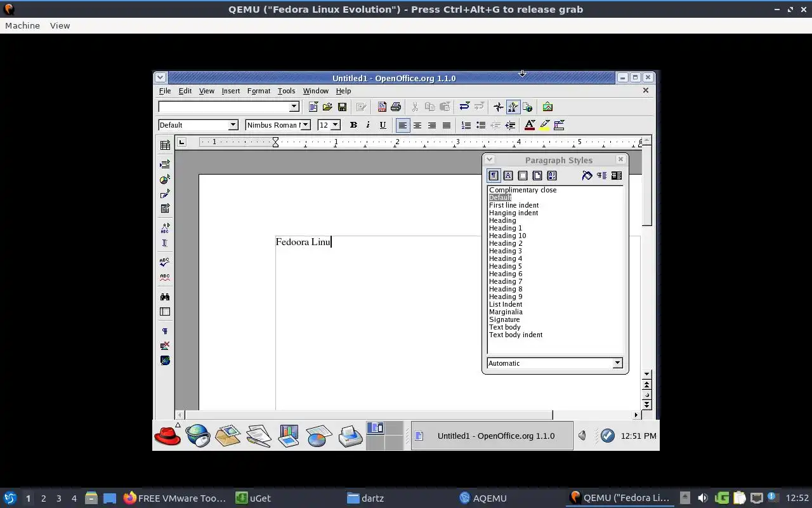Image resolution: width=812 pixels, height=508 pixels.
Task: Expand the Load URL combo box
Action: point(294,107)
